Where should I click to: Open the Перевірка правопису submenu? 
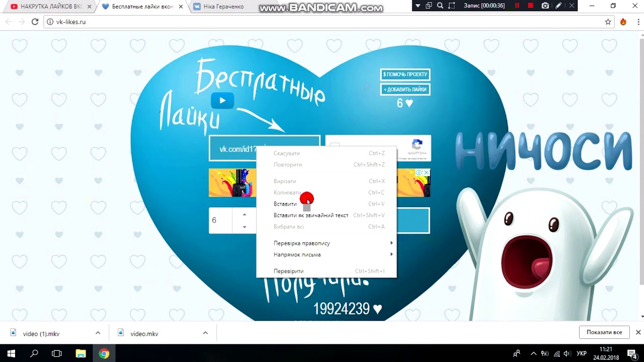coord(327,243)
